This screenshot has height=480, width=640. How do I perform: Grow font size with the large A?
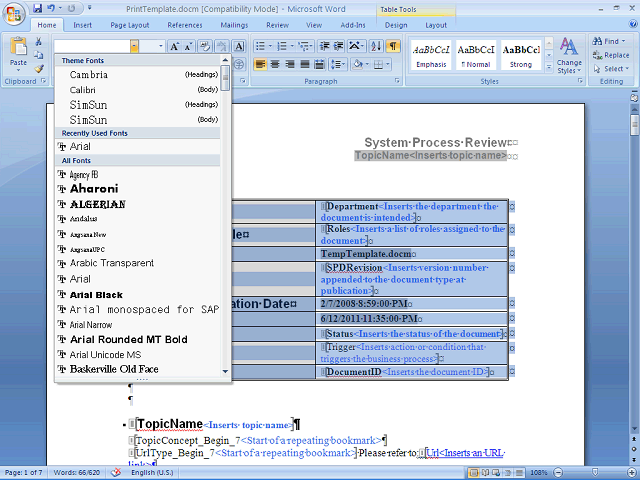coord(174,46)
